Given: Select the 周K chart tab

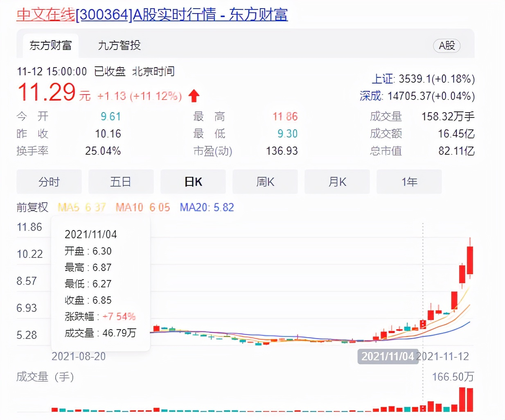Looking at the screenshot, I should pyautogui.click(x=265, y=182).
